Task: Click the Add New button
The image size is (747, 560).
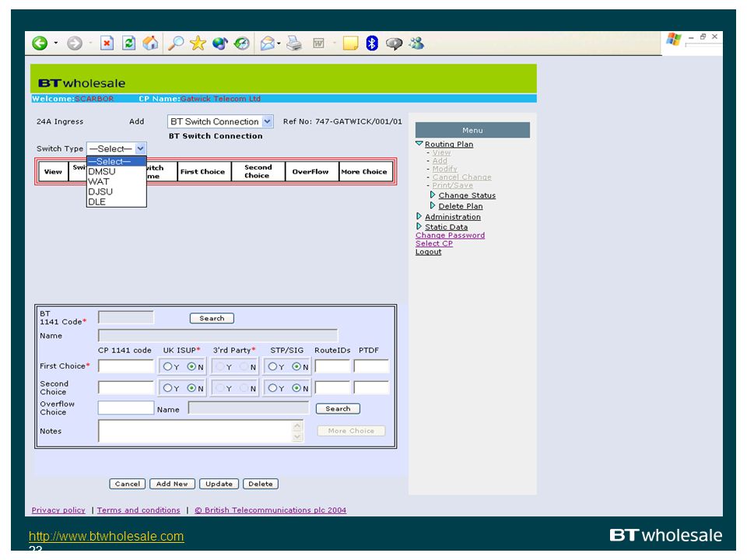Action: click(172, 484)
